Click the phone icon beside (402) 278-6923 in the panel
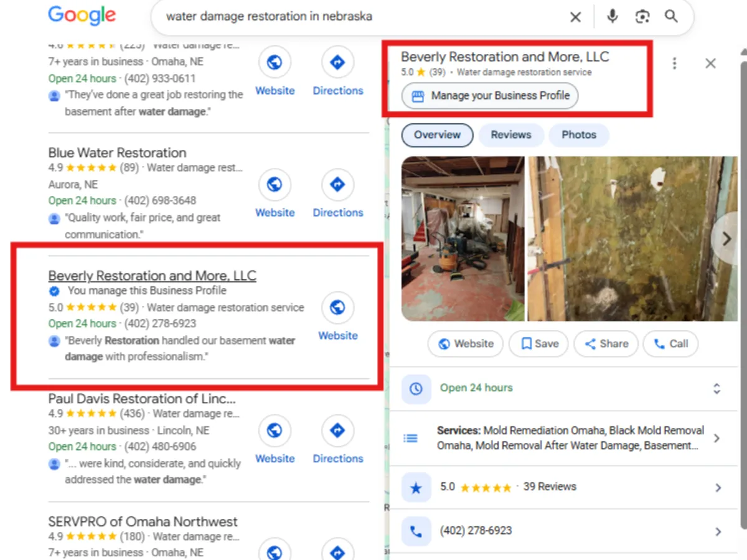Viewport: 747px width, 560px height. tap(416, 531)
